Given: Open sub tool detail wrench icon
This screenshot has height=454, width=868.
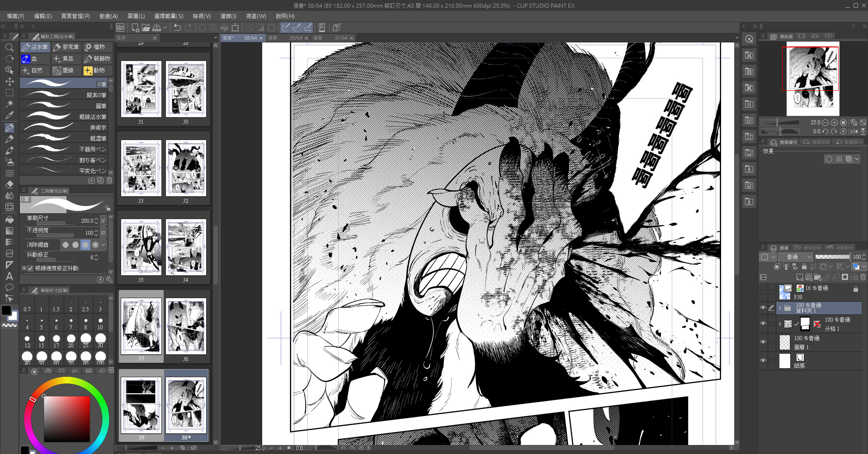Looking at the screenshot, I should click(x=109, y=280).
